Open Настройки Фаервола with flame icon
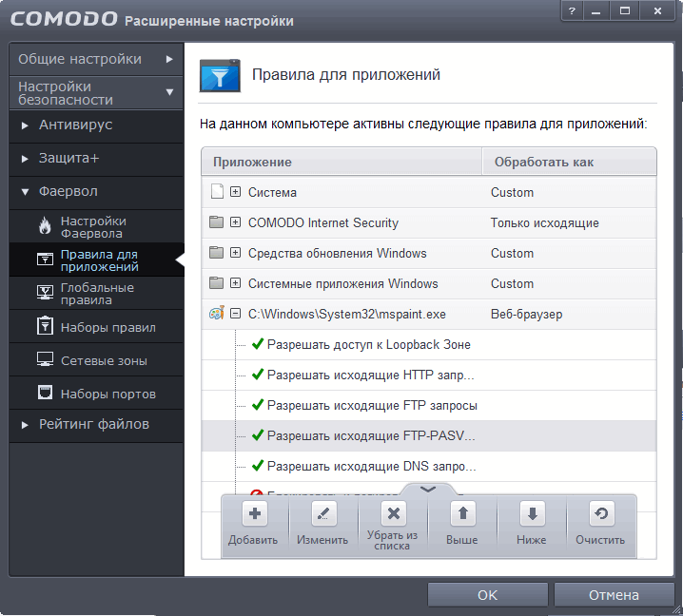This screenshot has width=683, height=616. pyautogui.click(x=92, y=226)
